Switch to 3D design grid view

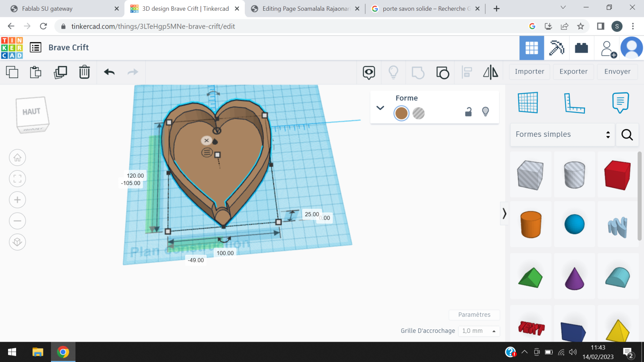(531, 48)
